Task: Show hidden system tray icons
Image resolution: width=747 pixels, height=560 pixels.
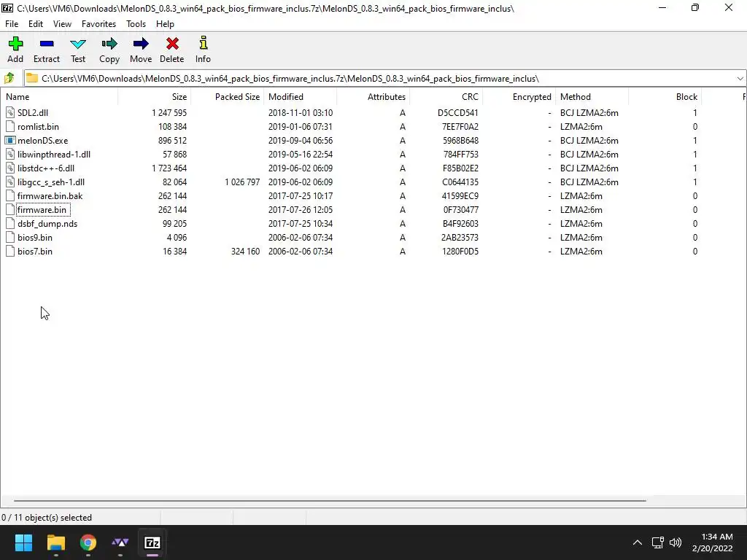Action: coord(638,542)
